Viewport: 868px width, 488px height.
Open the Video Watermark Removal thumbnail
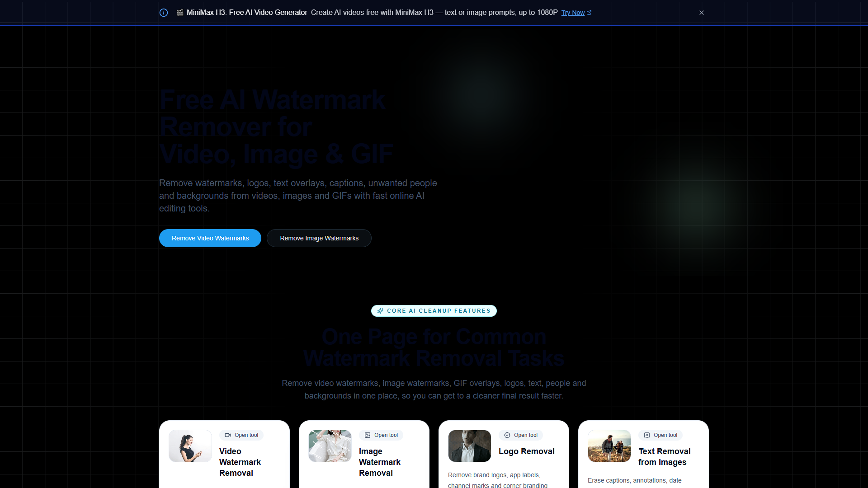pos(190,446)
